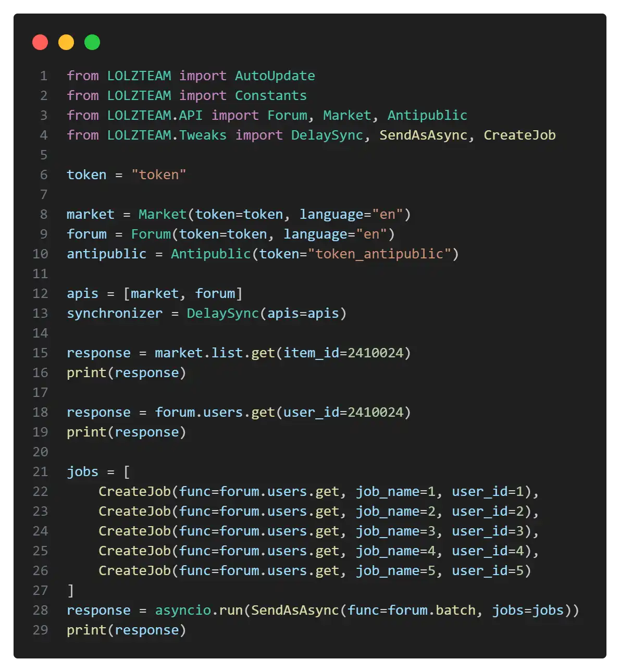The image size is (620, 672).
Task: Click line number 5 in gutter
Action: 44,155
